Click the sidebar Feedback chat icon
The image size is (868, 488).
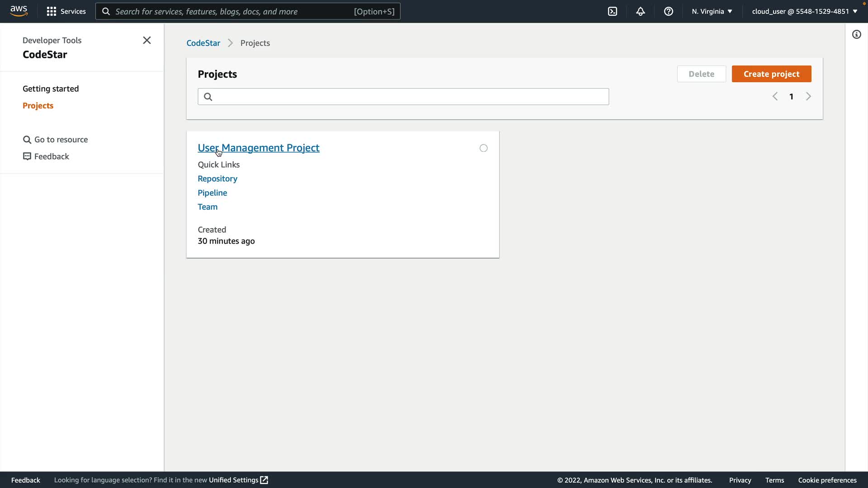[27, 156]
